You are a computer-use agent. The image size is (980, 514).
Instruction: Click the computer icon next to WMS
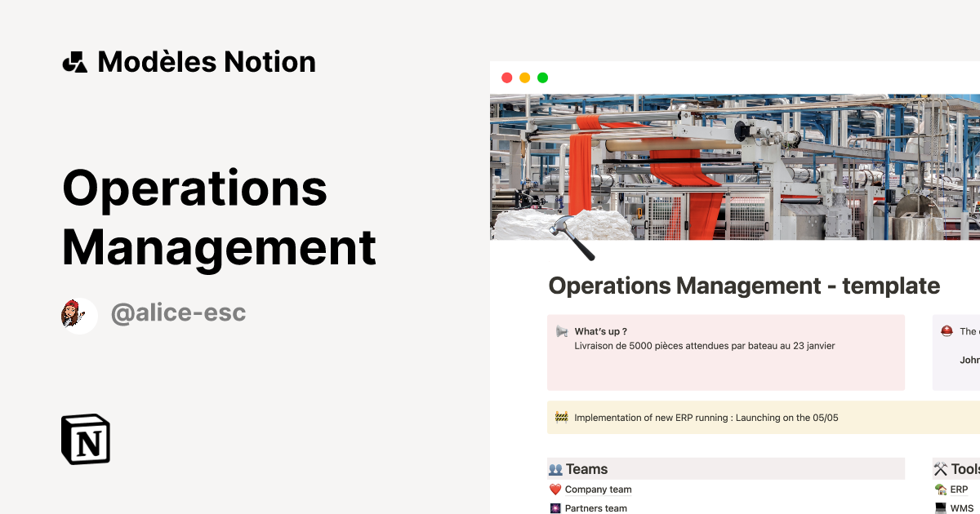point(940,507)
